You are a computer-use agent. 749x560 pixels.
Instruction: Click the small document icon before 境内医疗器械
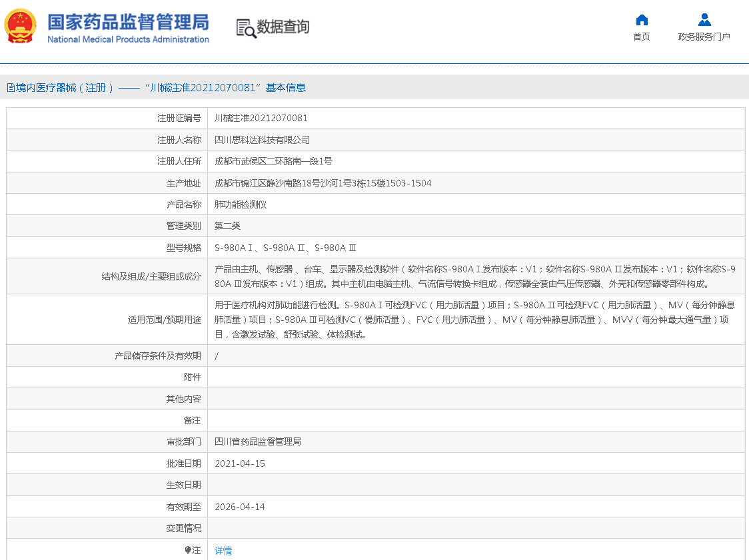[x=11, y=88]
